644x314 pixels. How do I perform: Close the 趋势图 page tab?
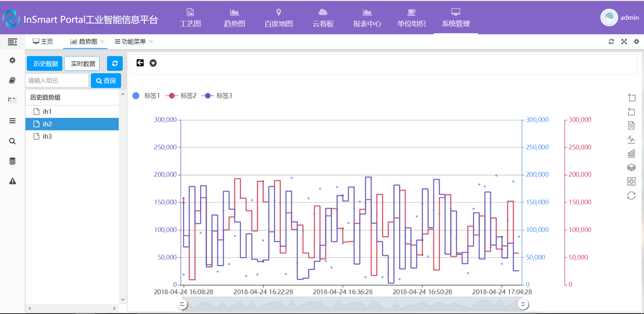click(102, 42)
